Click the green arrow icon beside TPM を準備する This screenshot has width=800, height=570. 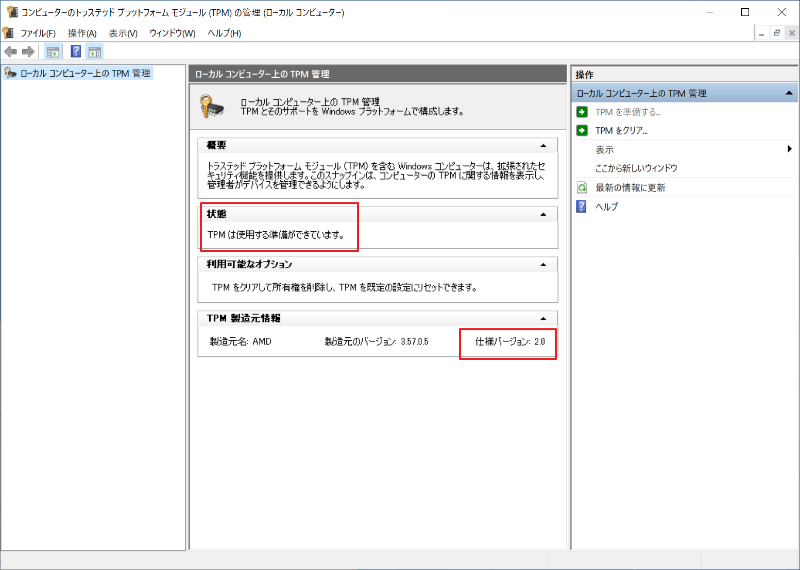[x=582, y=112]
